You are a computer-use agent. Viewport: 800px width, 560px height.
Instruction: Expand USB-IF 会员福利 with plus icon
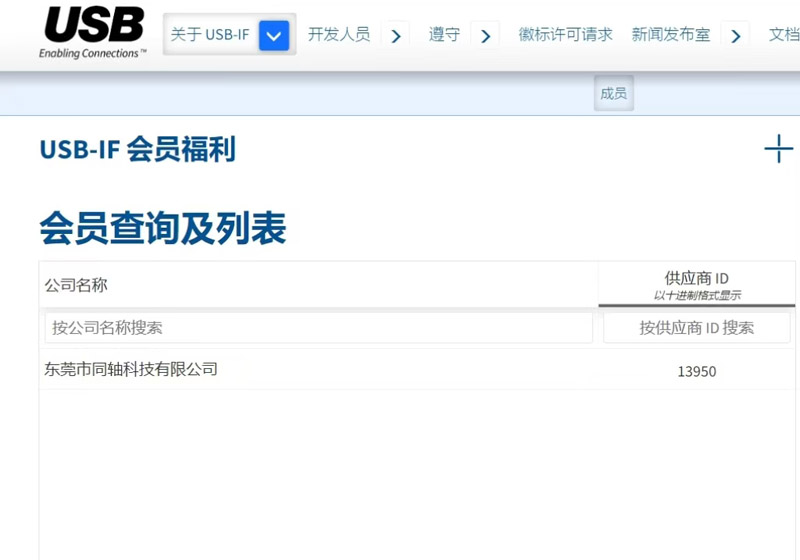coord(779,149)
